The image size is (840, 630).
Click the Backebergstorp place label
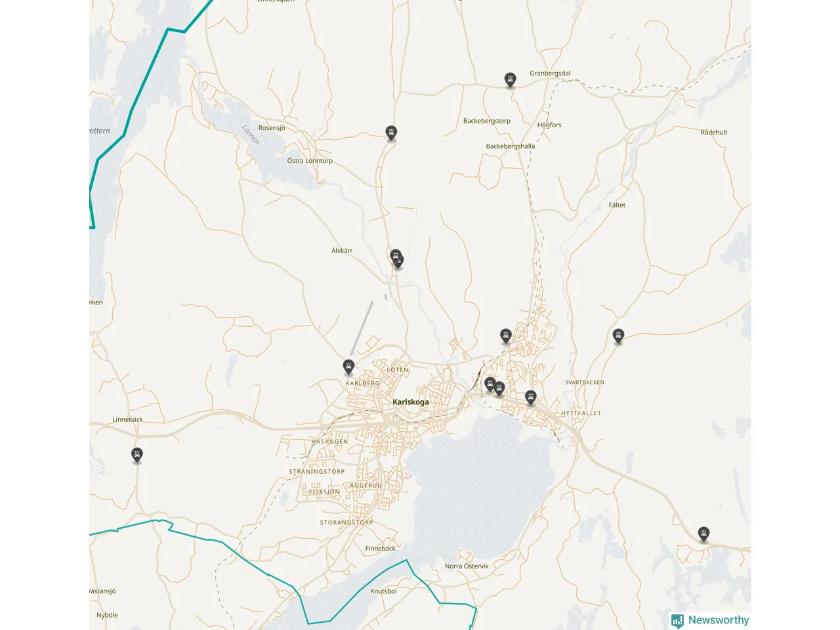click(486, 121)
